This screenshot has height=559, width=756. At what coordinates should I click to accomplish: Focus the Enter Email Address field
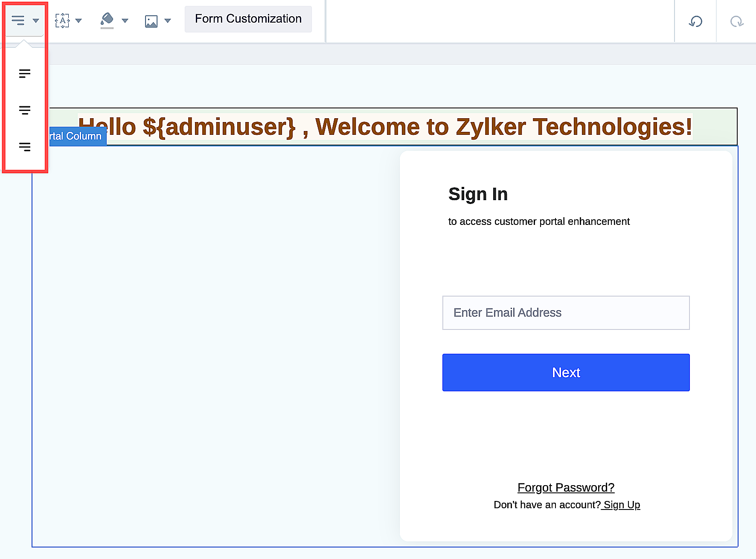coord(566,313)
